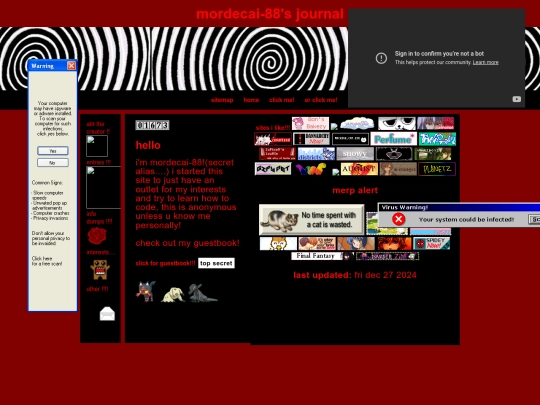Image resolution: width=540 pixels, height=405 pixels.
Task: Click the blue-haired anime girl badge
Action: tap(356, 243)
